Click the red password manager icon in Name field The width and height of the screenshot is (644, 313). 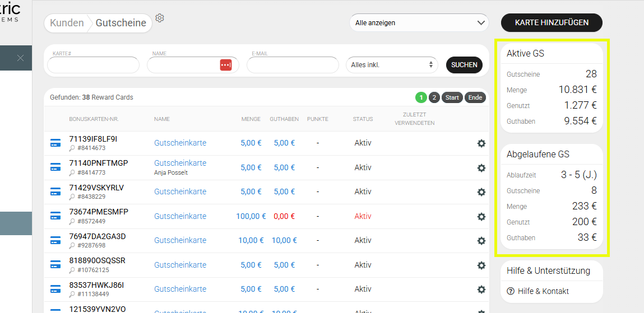tap(225, 65)
